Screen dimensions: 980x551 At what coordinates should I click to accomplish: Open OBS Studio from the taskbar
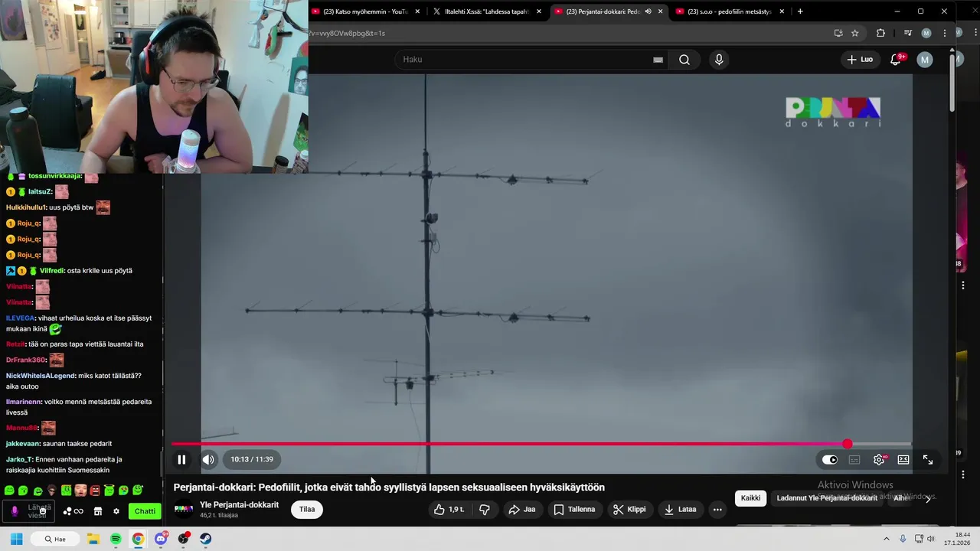tap(184, 539)
